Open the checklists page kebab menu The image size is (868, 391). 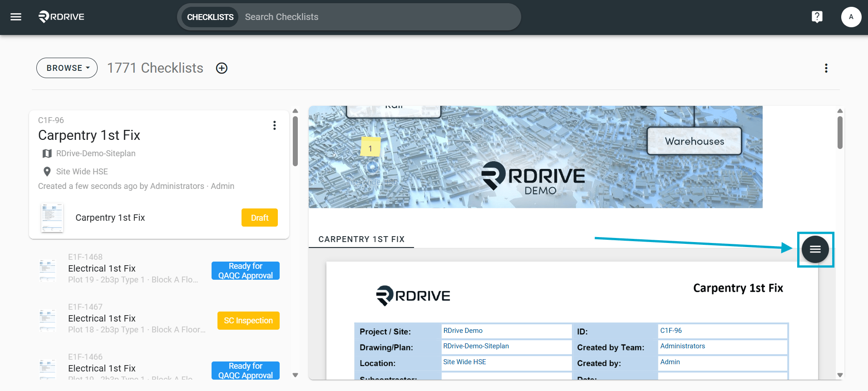pyautogui.click(x=826, y=68)
